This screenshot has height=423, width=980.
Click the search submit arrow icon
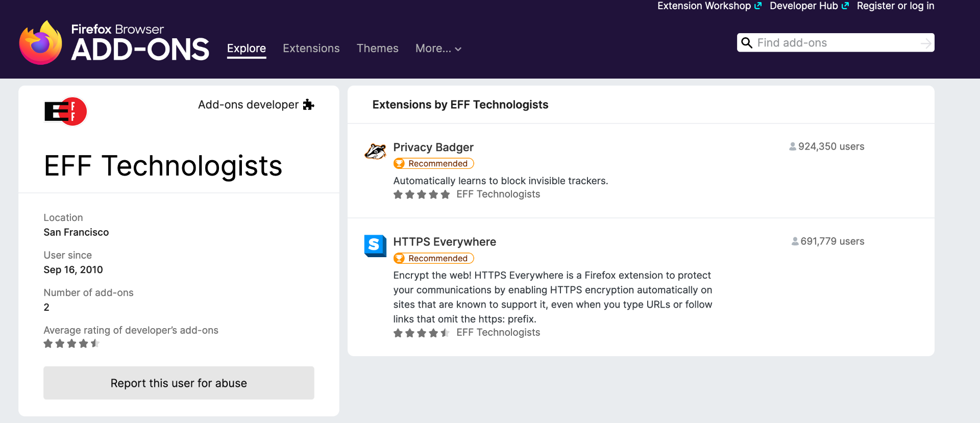(925, 43)
